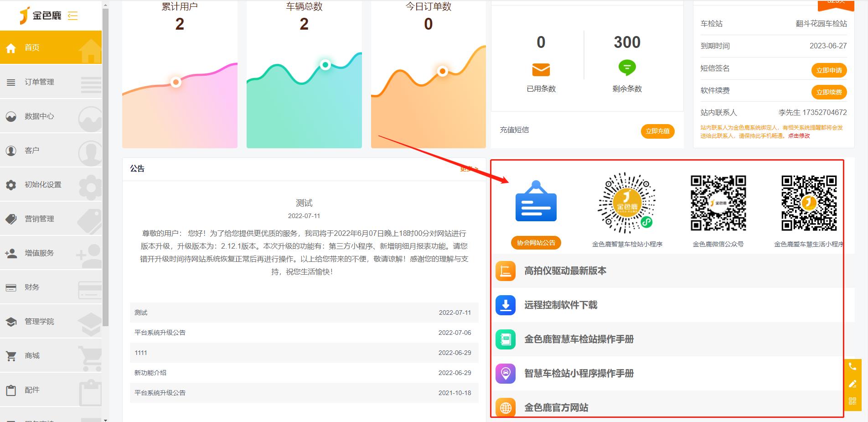
Task: Click the 客户 person icon
Action: (x=11, y=151)
